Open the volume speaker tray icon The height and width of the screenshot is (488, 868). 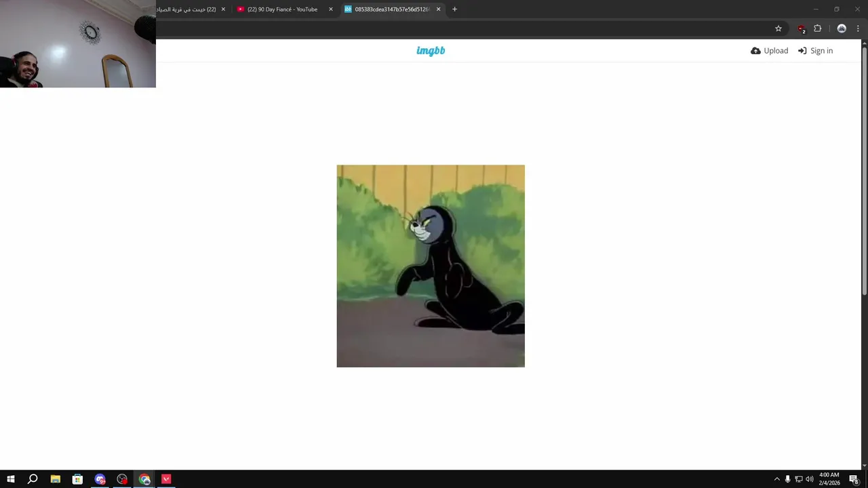coord(809,479)
